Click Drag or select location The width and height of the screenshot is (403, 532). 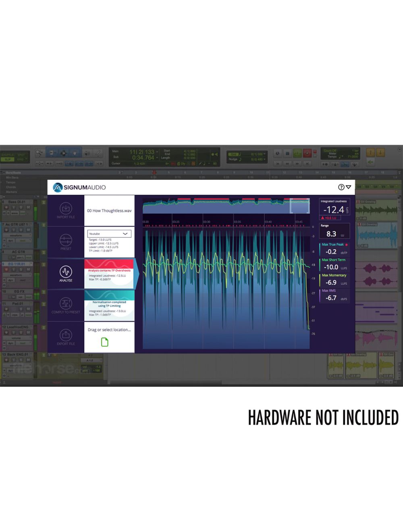(109, 329)
